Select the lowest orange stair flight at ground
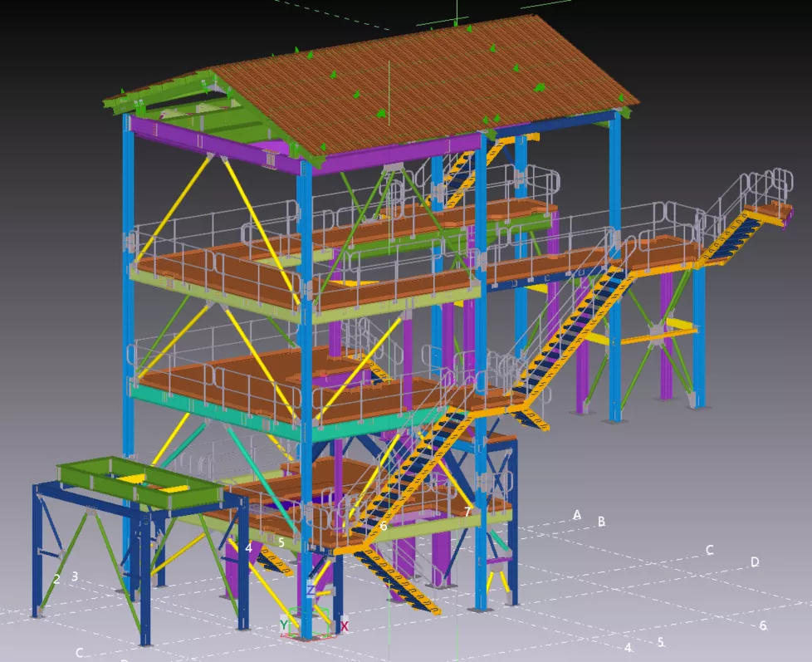 click(399, 580)
